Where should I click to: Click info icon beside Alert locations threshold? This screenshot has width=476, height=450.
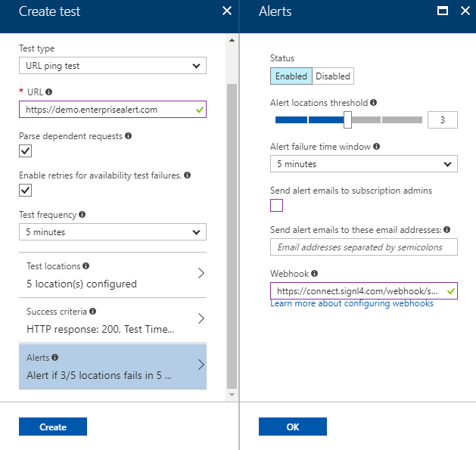[373, 103]
